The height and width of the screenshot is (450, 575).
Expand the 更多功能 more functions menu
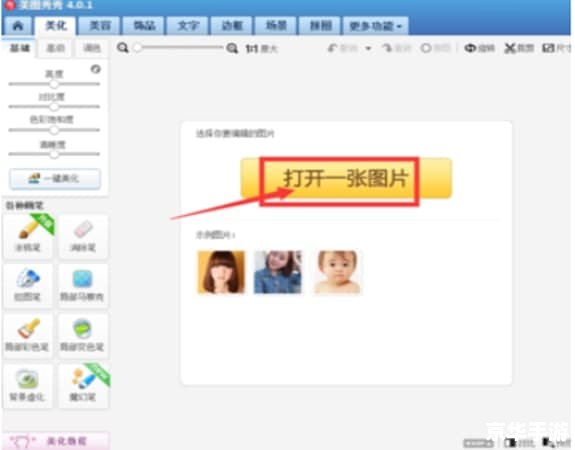[x=375, y=26]
